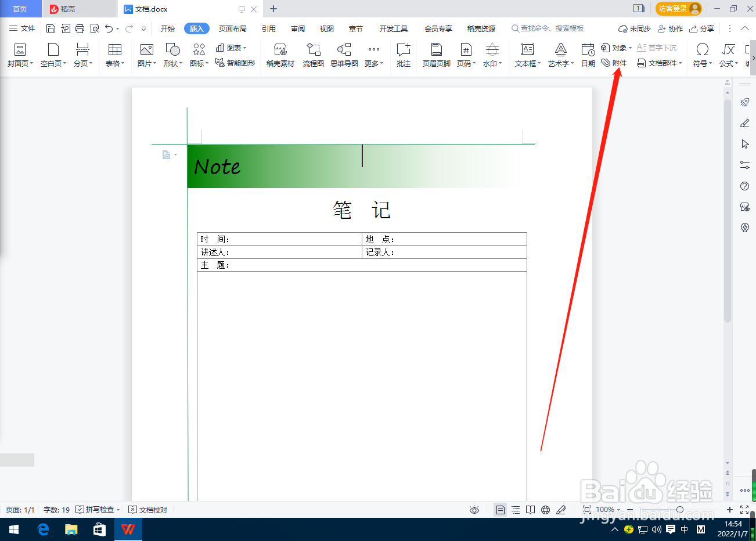
Task: Expand the Object (对象) dropdown
Action: coord(617,48)
